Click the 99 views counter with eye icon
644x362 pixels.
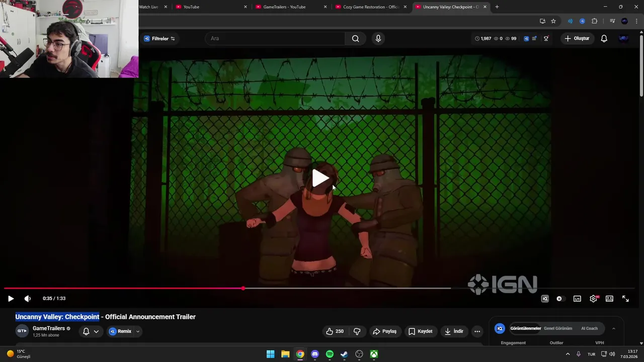pyautogui.click(x=511, y=39)
